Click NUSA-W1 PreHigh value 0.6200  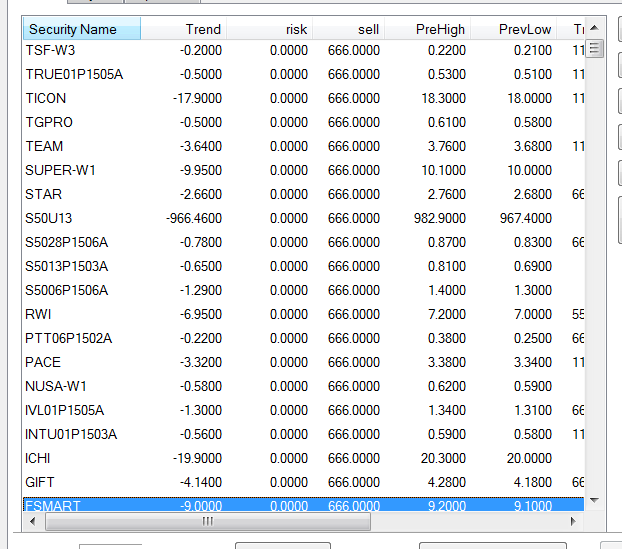pos(447,386)
